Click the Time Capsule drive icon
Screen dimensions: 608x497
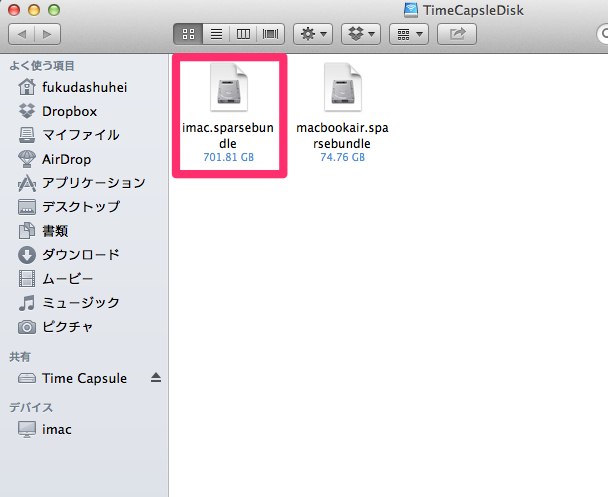click(x=27, y=378)
